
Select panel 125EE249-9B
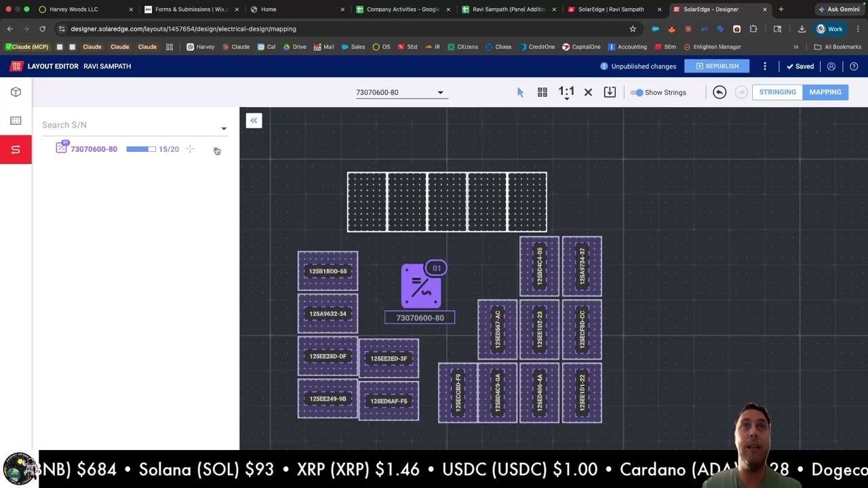(328, 399)
